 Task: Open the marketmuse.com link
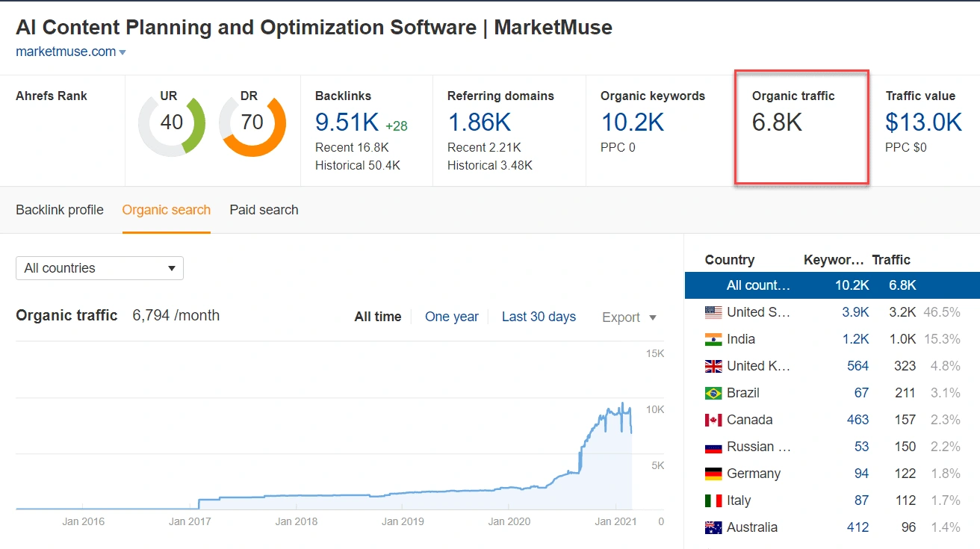66,52
